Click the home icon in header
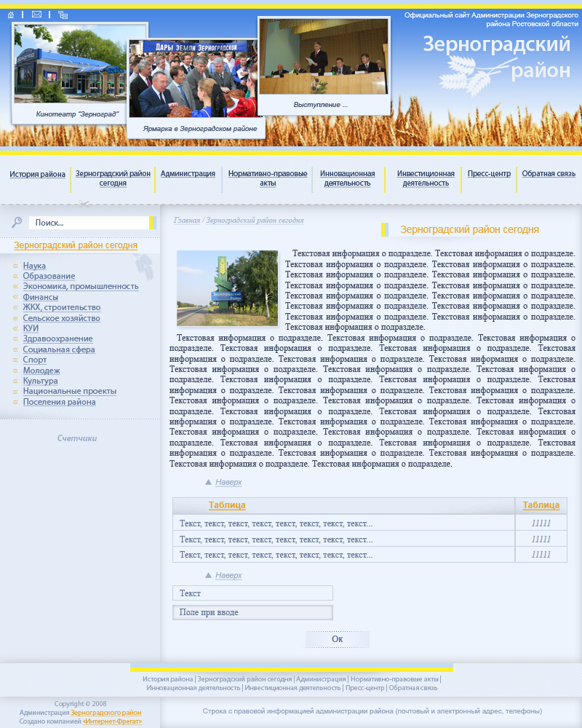Screen dimensions: 582x728 pyautogui.click(x=11, y=15)
